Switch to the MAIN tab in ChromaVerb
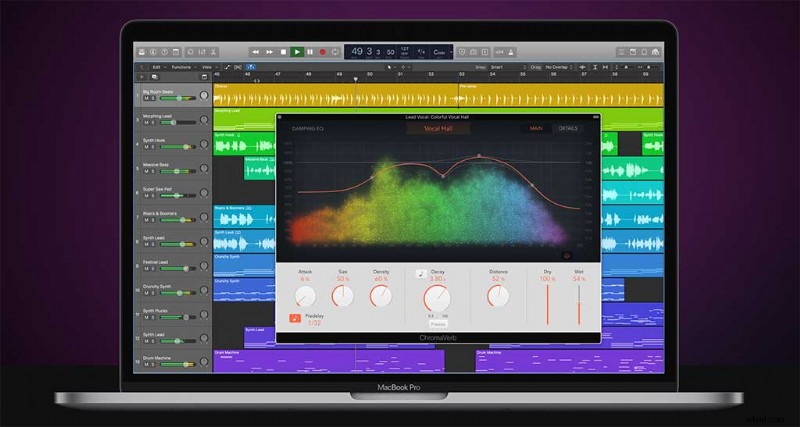This screenshot has width=800, height=427. click(x=536, y=128)
